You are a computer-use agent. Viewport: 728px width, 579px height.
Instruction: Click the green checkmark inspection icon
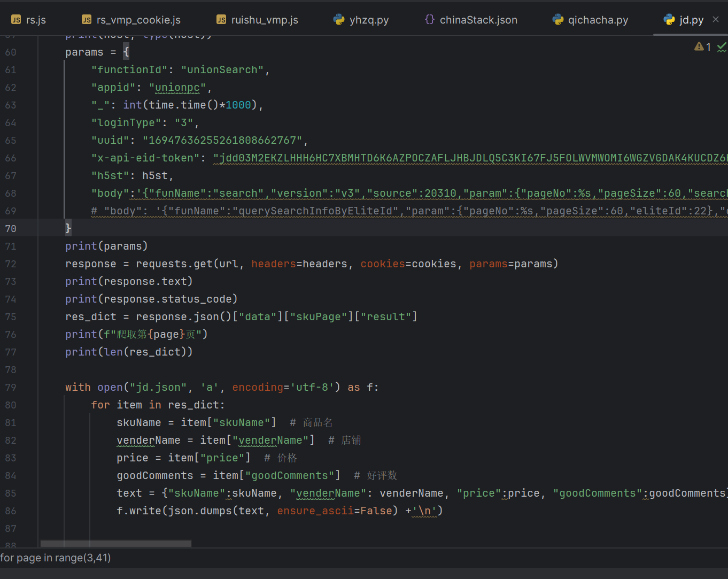[x=722, y=47]
